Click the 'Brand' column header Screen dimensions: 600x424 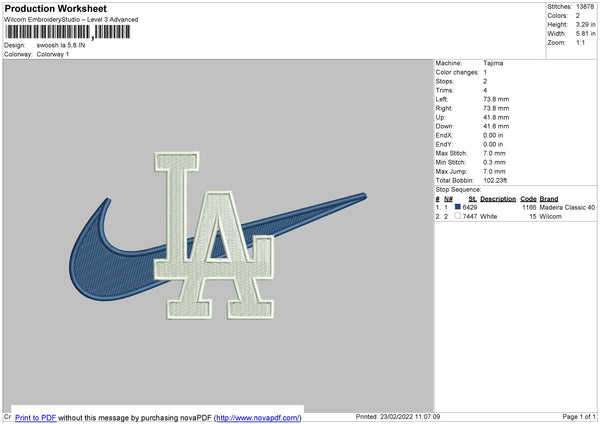point(549,199)
